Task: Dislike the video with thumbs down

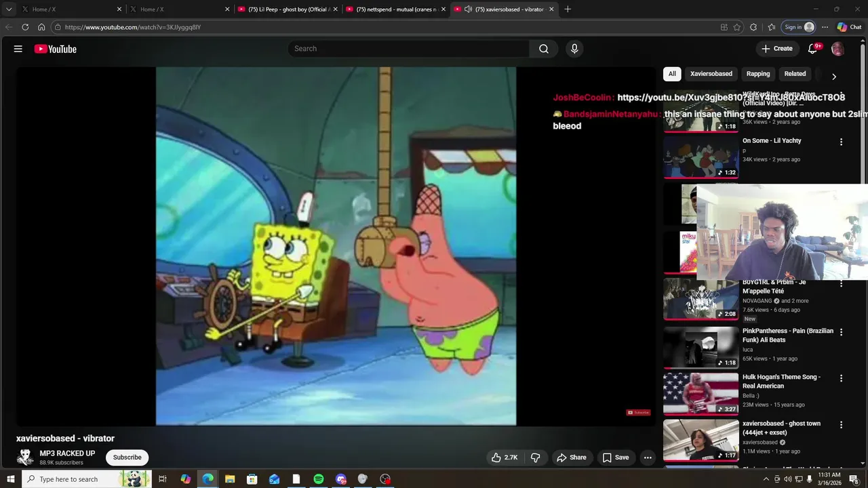Action: (x=536, y=457)
